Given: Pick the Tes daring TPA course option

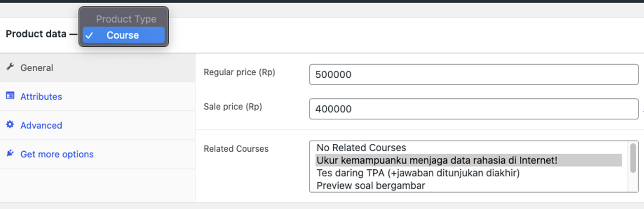Looking at the screenshot, I should pos(418,173).
